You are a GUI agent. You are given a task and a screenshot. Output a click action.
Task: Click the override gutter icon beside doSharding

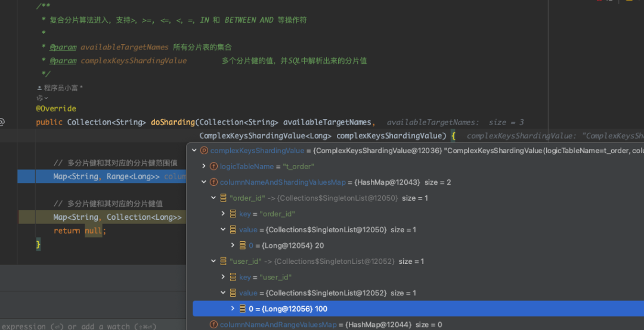tap(2, 122)
